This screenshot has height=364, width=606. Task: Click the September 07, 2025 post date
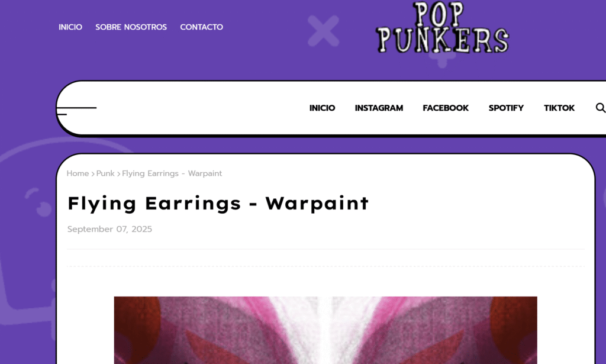click(x=109, y=229)
